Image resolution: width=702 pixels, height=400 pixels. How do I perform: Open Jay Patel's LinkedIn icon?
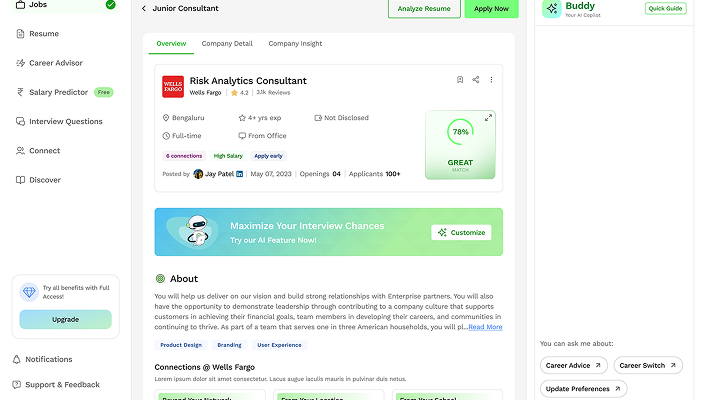tap(240, 174)
